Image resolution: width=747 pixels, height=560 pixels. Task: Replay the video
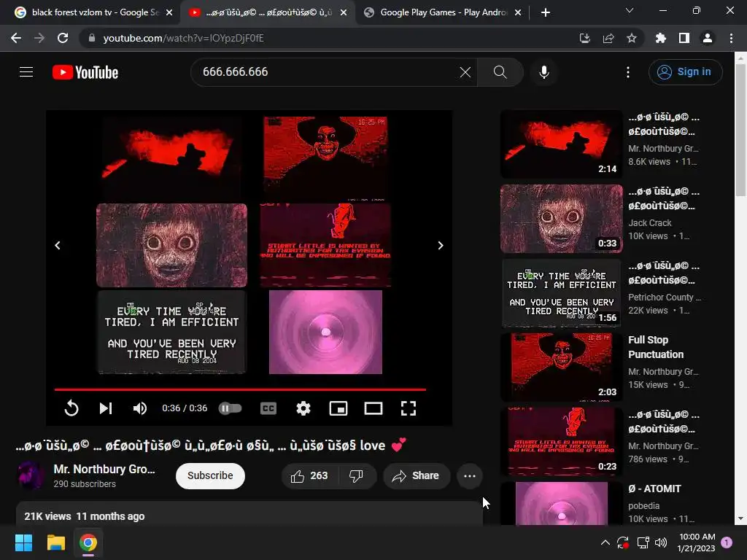[71, 408]
